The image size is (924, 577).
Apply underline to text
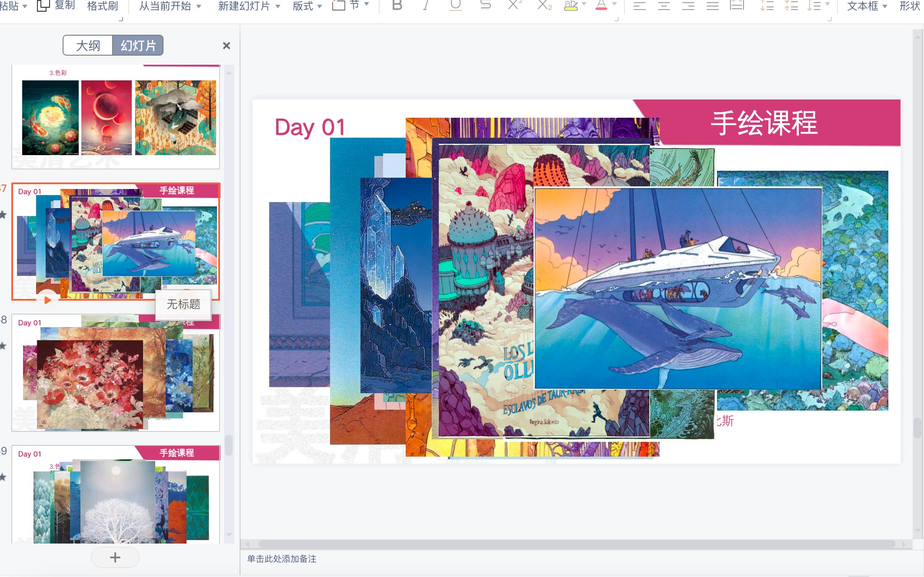455,5
